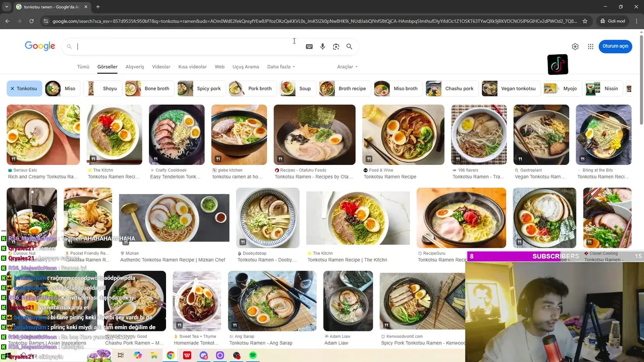Click the magnifier search submit icon
Image resolution: width=644 pixels, height=362 pixels.
click(349, 46)
